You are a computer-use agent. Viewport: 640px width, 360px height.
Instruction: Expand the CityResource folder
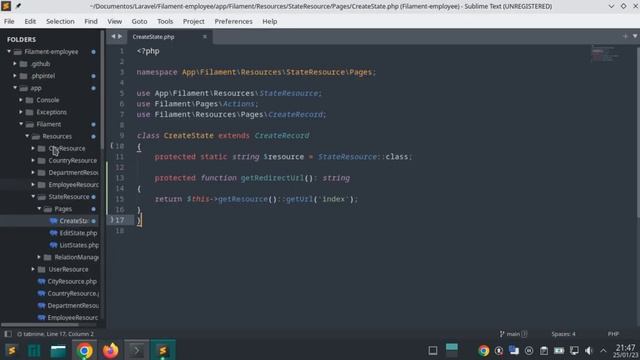tap(33, 148)
